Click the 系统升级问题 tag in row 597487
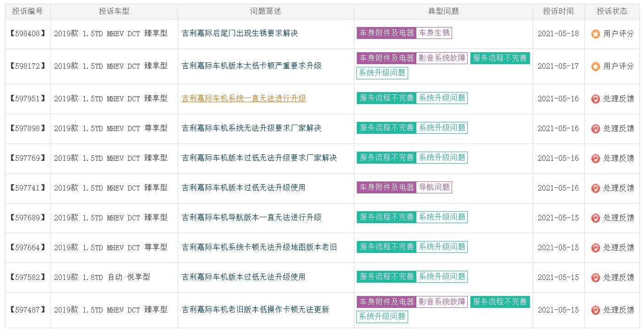This screenshot has height=329, width=644. pos(382,317)
